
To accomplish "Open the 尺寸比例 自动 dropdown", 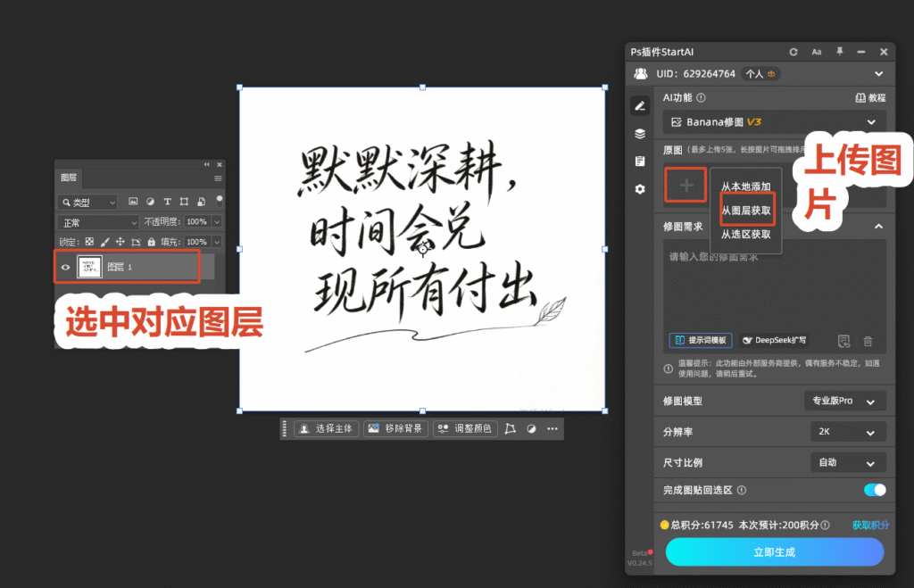I will point(848,463).
